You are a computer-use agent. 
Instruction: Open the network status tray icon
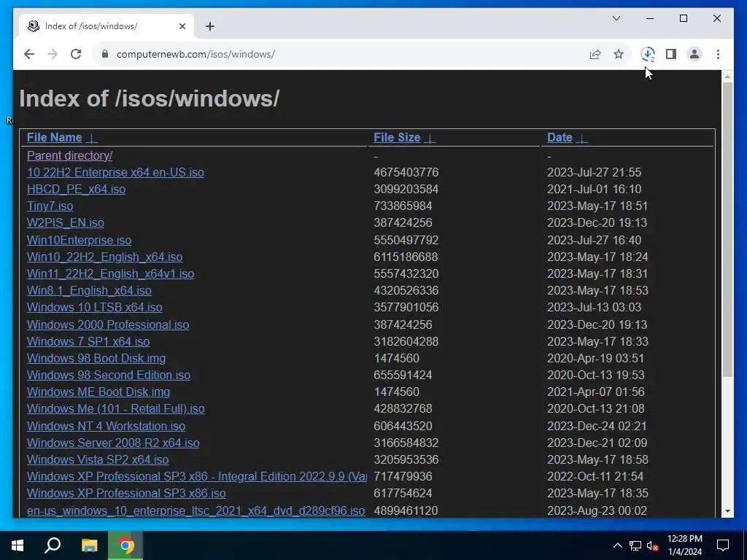(x=635, y=545)
